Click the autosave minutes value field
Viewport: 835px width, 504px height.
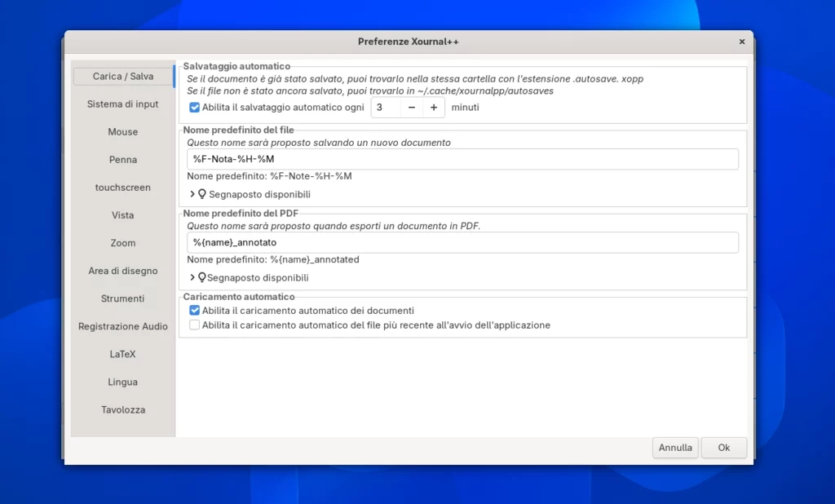386,107
